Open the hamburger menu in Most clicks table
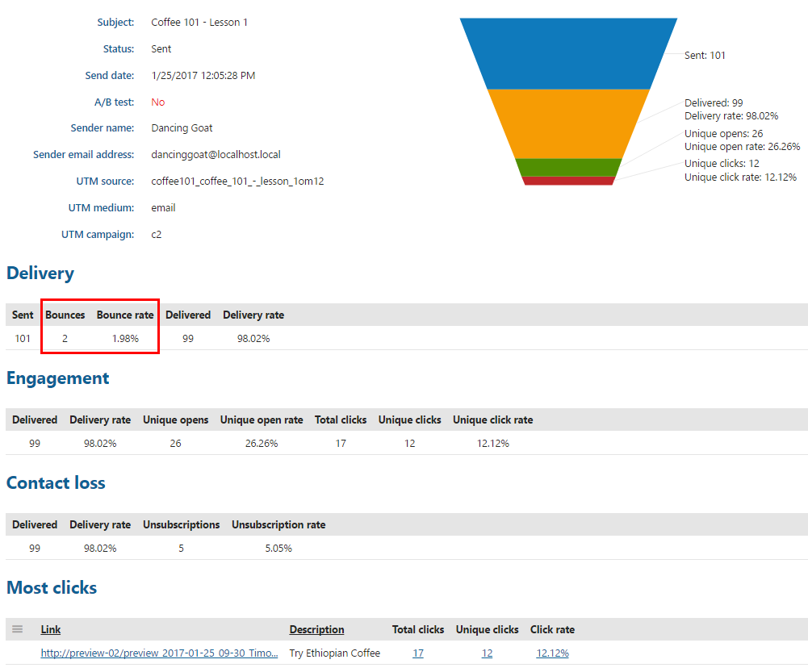 (x=17, y=629)
